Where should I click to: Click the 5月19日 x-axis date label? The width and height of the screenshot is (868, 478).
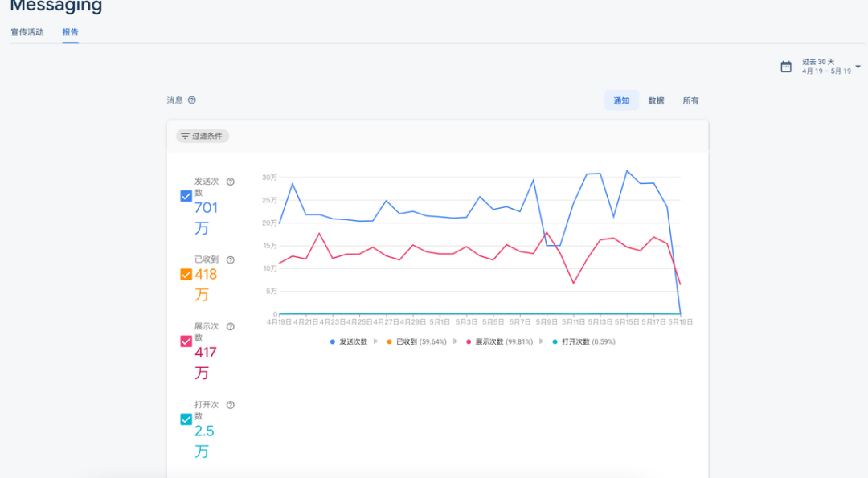[x=681, y=322]
